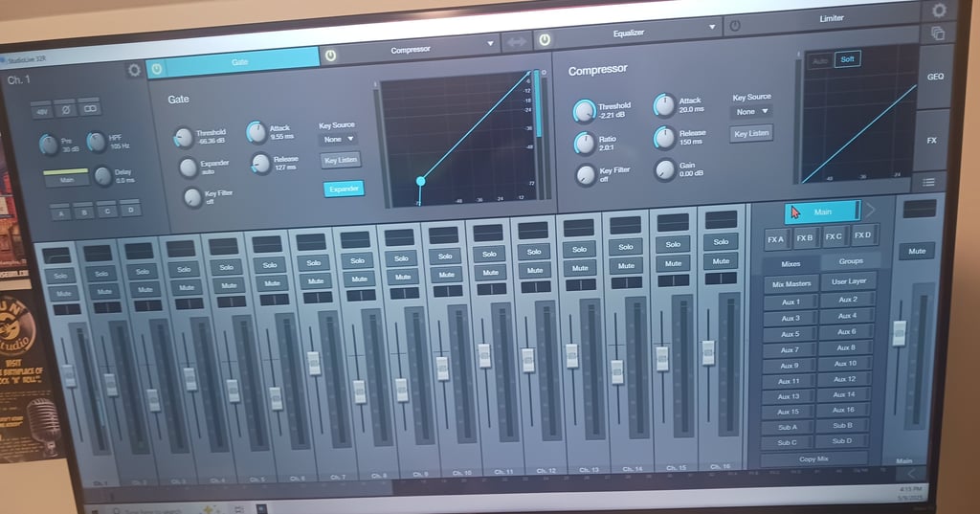Image resolution: width=980 pixels, height=514 pixels.
Task: Click the Compressor Attack knob
Action: 664,105
